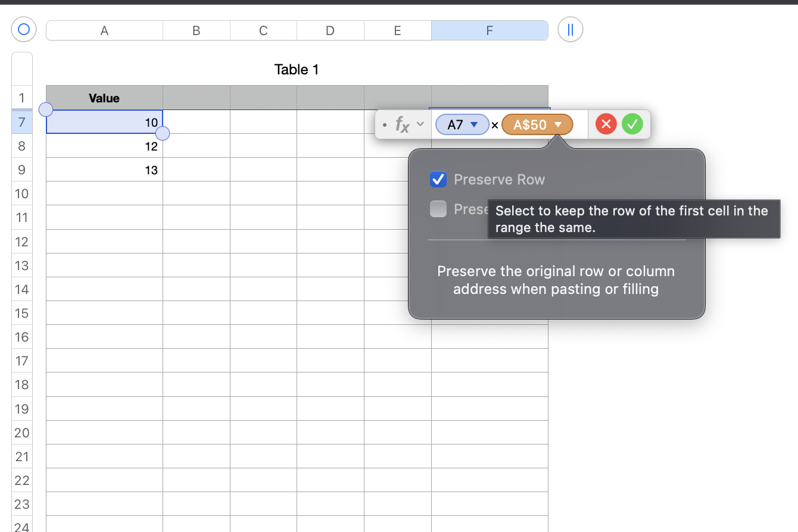Select row 9 by its row number
Image resolution: width=798 pixels, height=532 pixels.
tap(21, 170)
